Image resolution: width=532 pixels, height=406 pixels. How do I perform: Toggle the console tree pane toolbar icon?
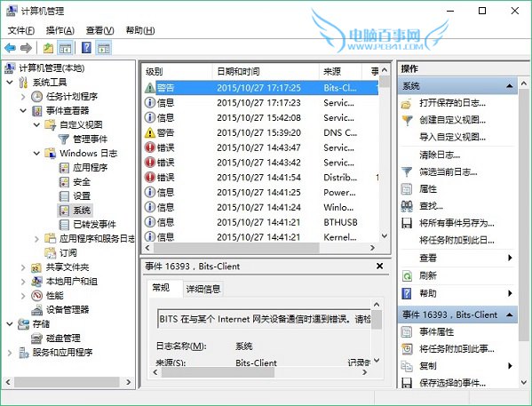point(65,48)
